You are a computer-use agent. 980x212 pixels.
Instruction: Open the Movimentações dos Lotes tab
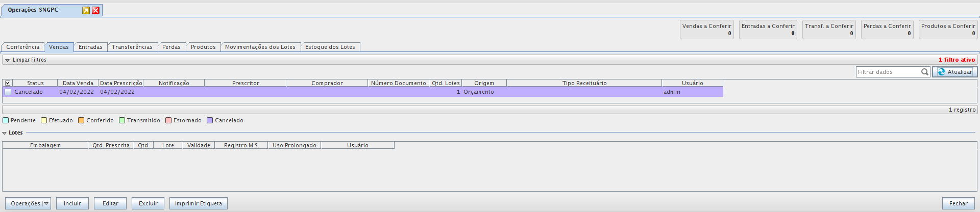pyautogui.click(x=260, y=47)
